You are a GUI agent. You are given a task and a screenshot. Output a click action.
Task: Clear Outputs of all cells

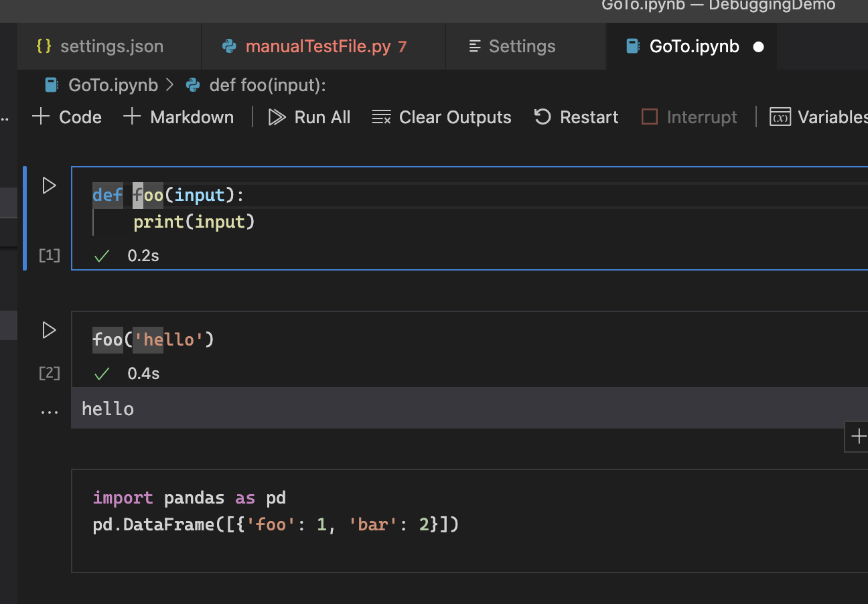[441, 117]
